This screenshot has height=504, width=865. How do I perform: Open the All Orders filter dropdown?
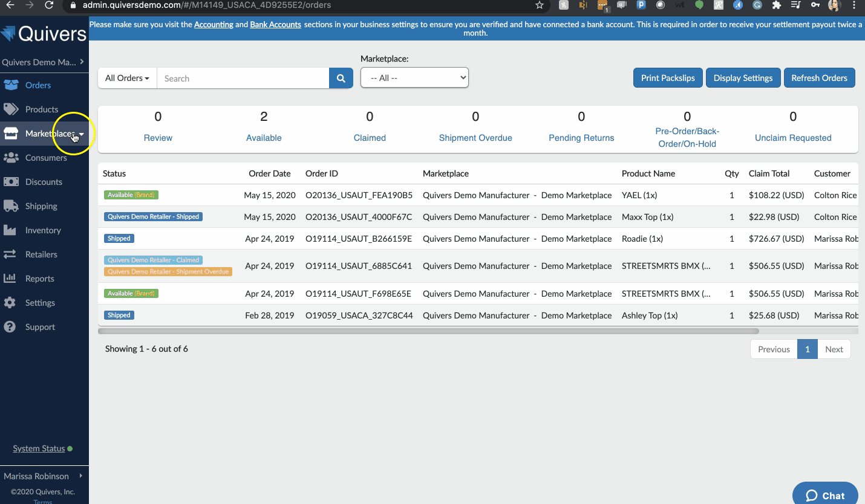click(x=127, y=78)
